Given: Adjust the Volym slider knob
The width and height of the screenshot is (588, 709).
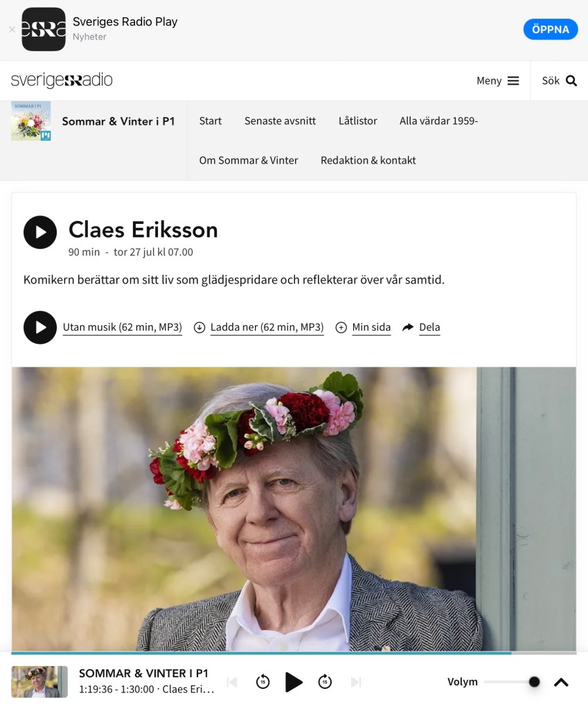Looking at the screenshot, I should 534,681.
